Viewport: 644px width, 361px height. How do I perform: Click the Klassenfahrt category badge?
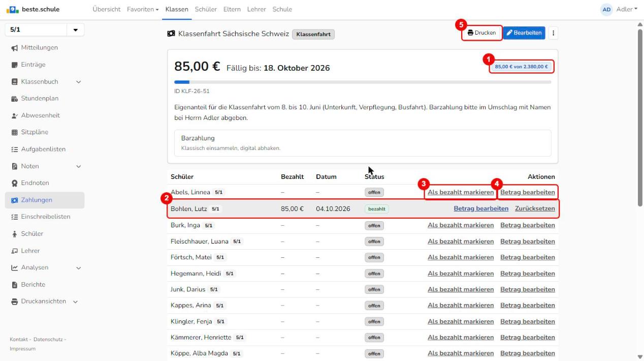tap(313, 34)
